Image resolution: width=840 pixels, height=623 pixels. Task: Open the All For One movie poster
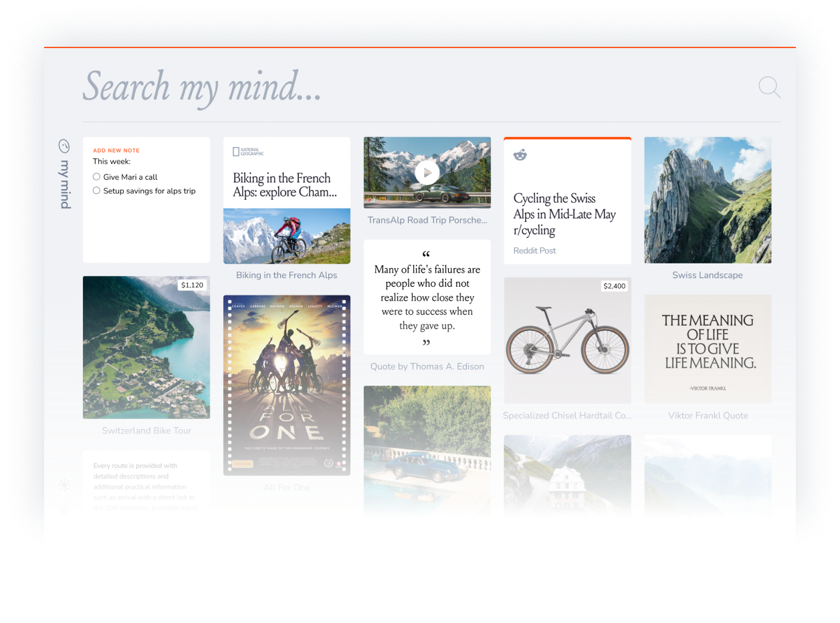click(286, 385)
